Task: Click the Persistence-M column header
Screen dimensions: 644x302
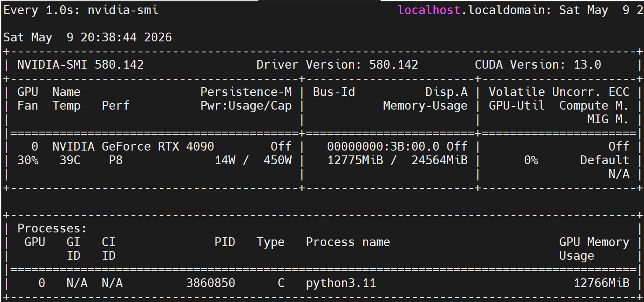Action: coord(246,92)
